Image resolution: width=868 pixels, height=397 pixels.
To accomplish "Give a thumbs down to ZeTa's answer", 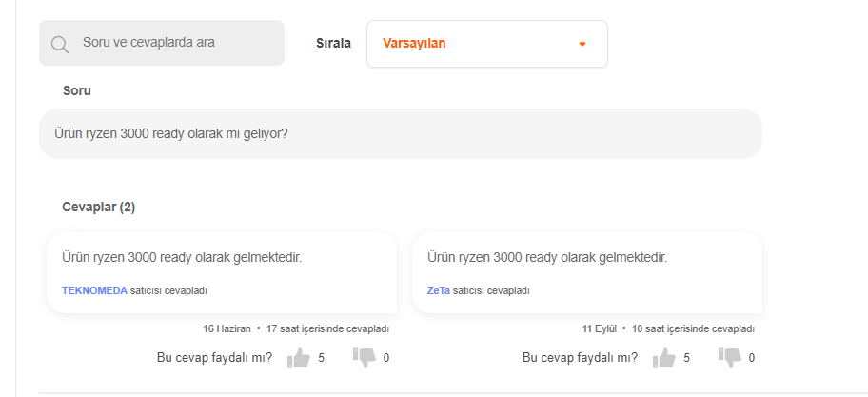I will [729, 357].
